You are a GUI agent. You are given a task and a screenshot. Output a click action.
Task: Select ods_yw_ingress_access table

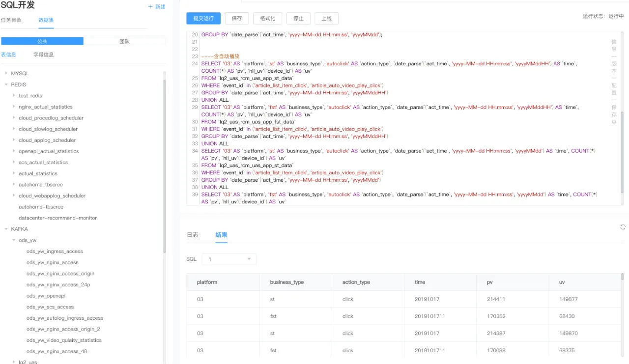(55, 252)
